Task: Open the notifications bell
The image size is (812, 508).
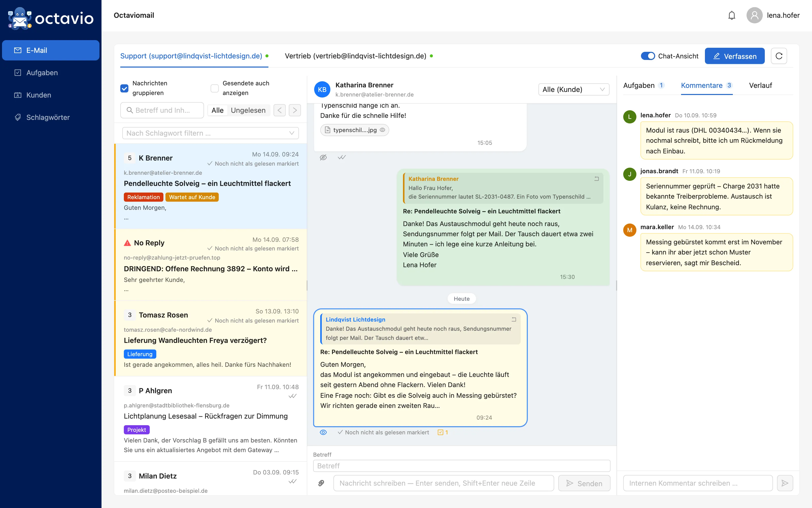Action: (732, 15)
